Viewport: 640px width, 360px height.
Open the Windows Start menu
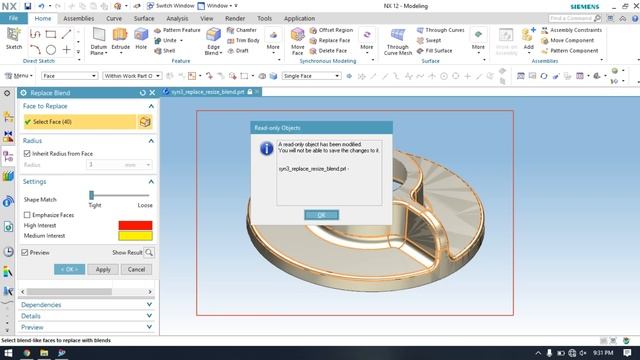(x=8, y=353)
